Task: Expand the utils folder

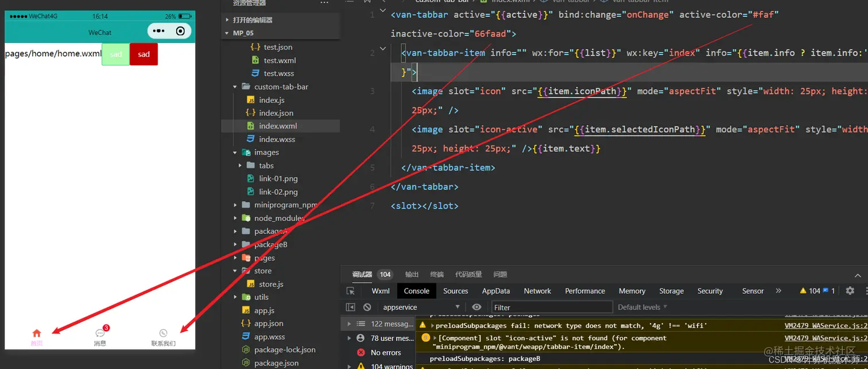Action: [235, 297]
